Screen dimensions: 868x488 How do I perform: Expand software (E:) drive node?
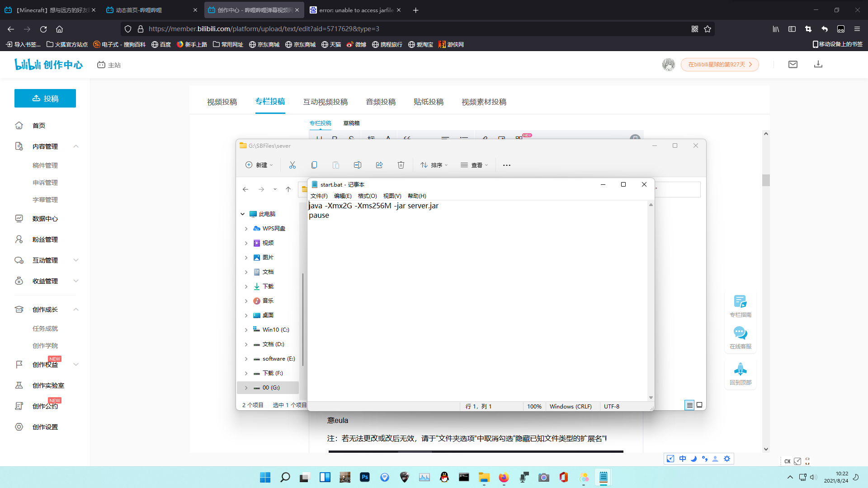pos(246,359)
